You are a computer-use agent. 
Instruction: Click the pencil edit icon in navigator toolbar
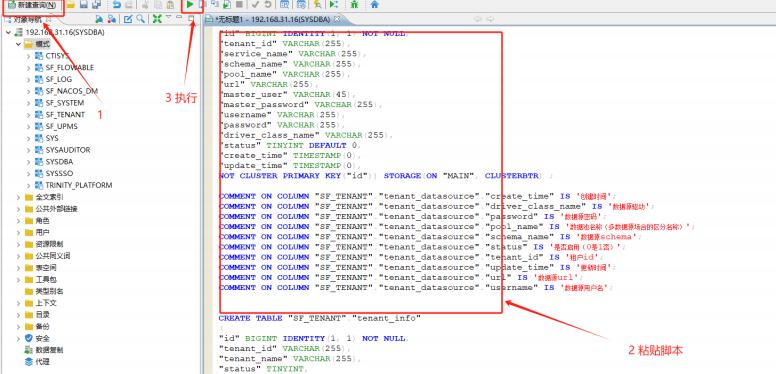128,19
